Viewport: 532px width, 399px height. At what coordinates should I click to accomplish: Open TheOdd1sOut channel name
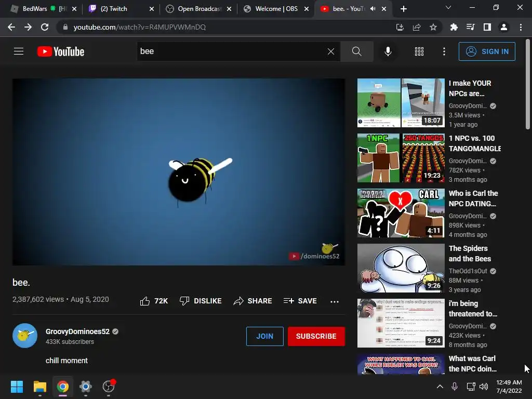click(x=468, y=271)
